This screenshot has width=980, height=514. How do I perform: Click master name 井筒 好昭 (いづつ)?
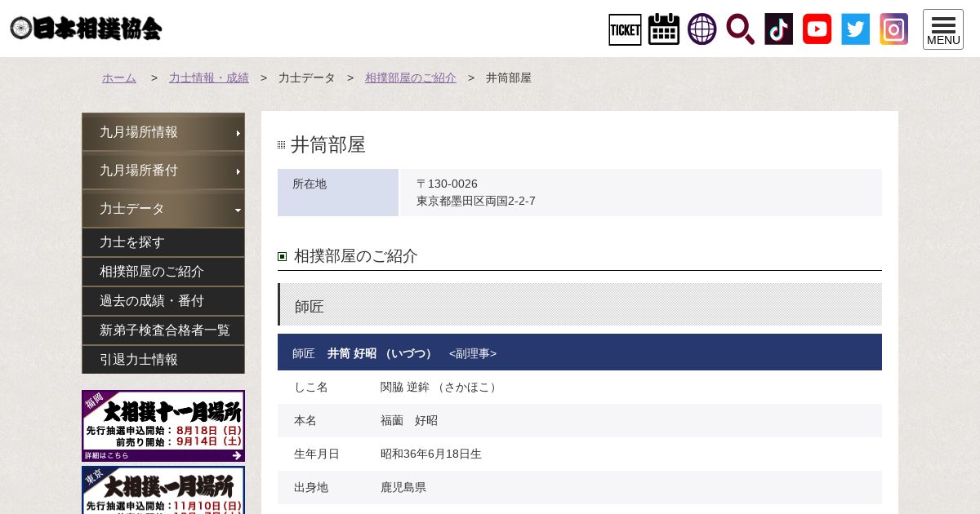381,353
